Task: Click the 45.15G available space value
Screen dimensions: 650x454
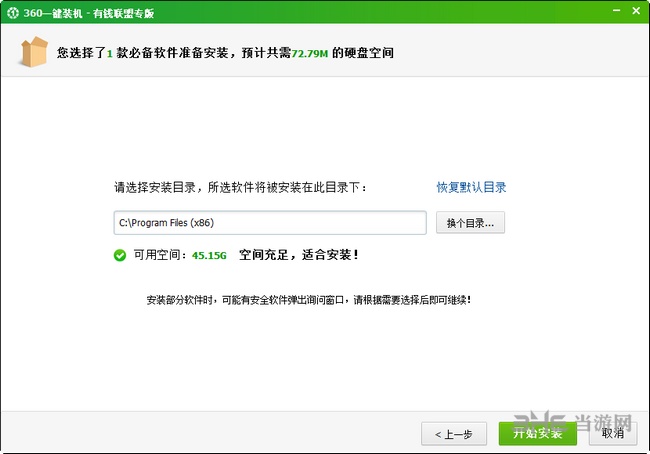Action: (x=209, y=255)
